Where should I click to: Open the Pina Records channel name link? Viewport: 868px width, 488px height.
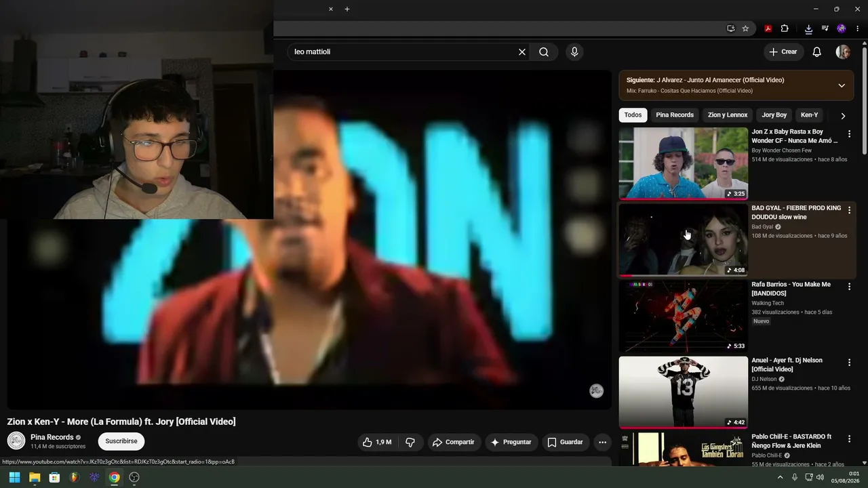click(52, 437)
